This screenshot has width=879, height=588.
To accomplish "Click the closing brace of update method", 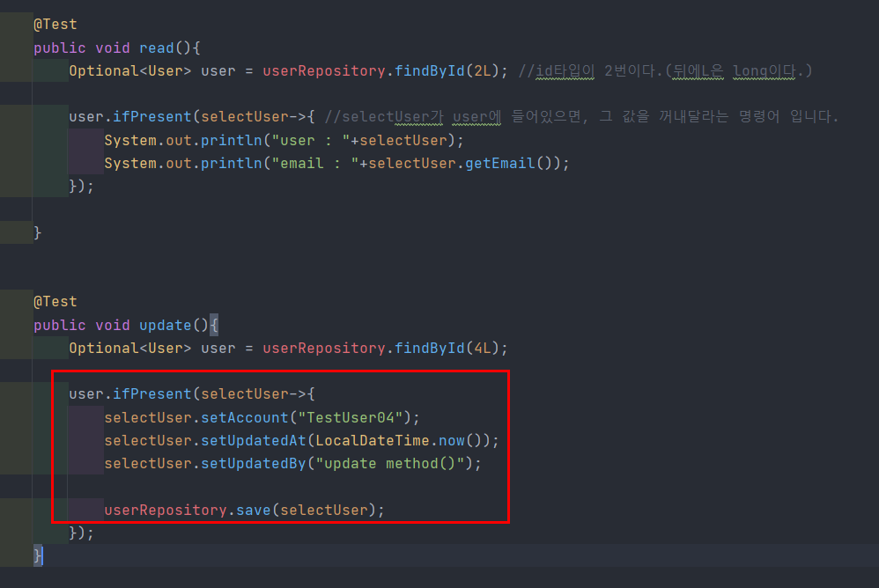I will 38,555.
